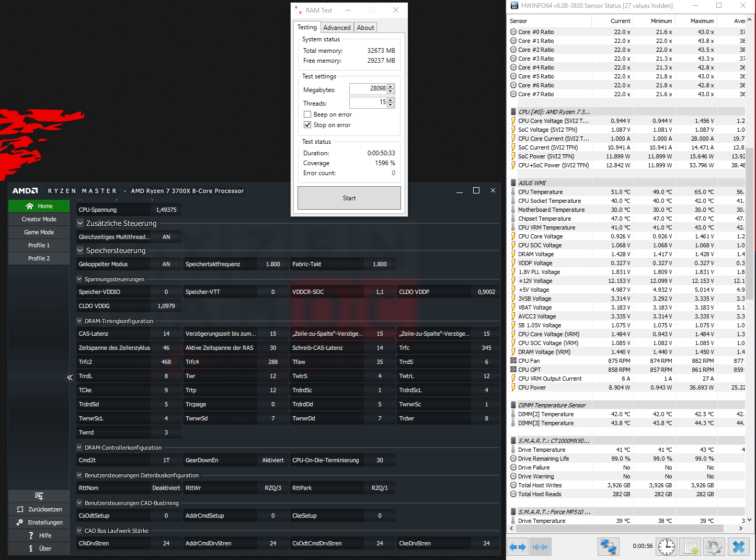Select Profile 2 in Ryzen Master
The image size is (756, 560).
click(x=39, y=258)
